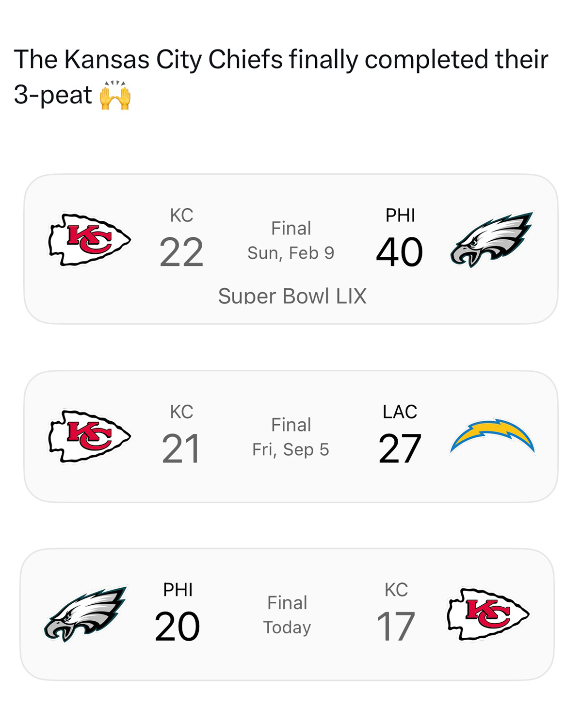Screen dimensions: 582x728
Task: Select the Chiefs' score of 22
Action: (x=181, y=252)
